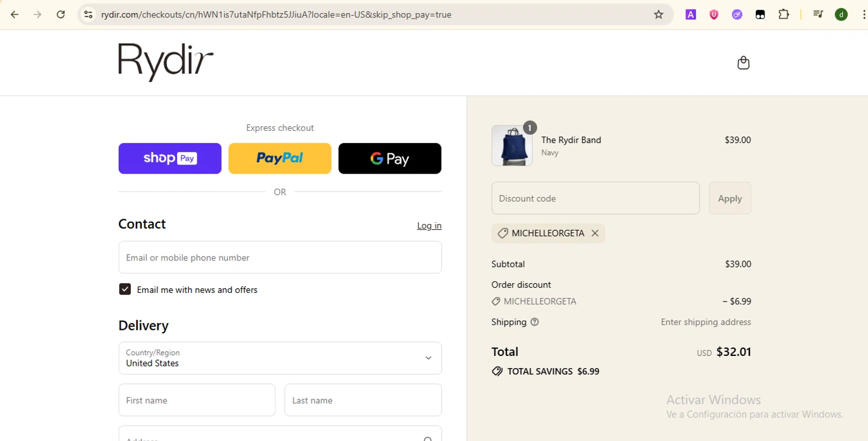
Task: Focus the Last name field
Action: pos(363,400)
